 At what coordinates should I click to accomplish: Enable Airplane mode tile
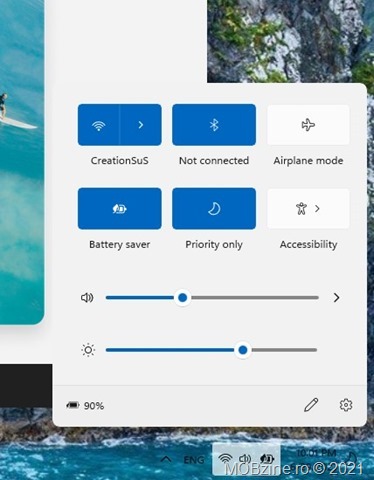(308, 125)
